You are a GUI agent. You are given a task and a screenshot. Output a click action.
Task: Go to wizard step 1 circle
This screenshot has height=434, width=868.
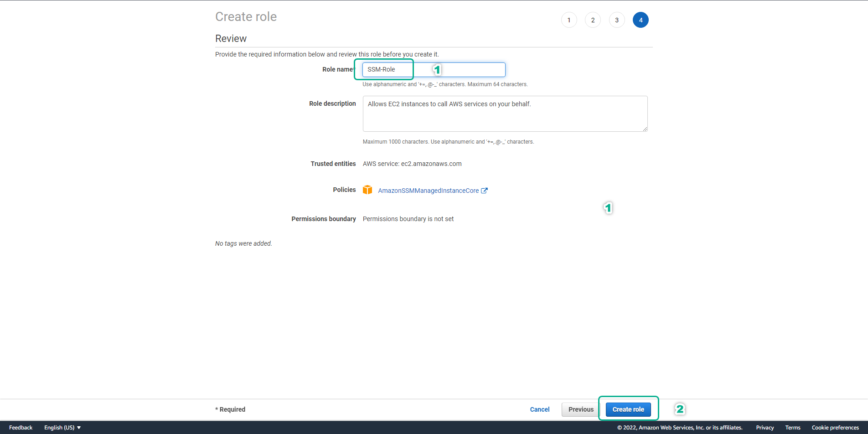569,20
